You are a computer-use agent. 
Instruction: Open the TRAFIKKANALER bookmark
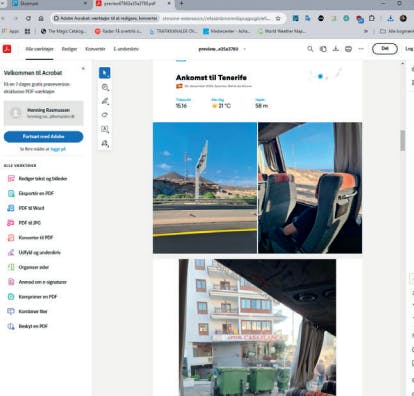[173, 31]
